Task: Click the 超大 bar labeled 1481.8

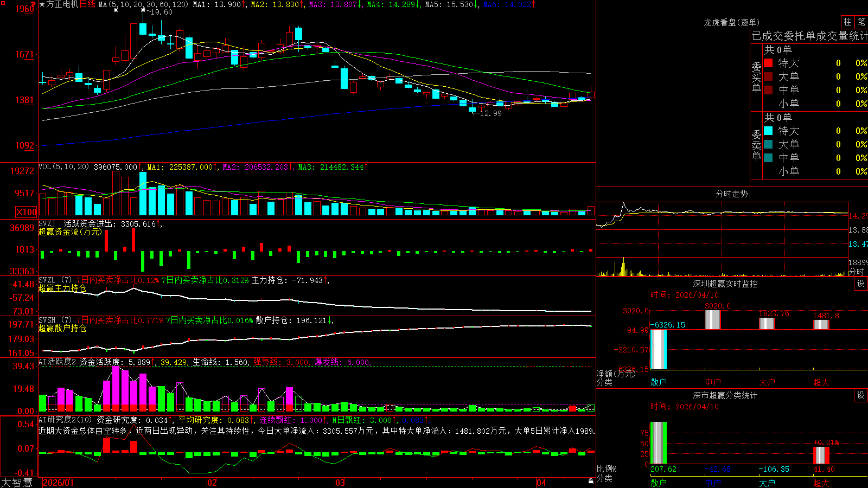Action: tap(821, 324)
